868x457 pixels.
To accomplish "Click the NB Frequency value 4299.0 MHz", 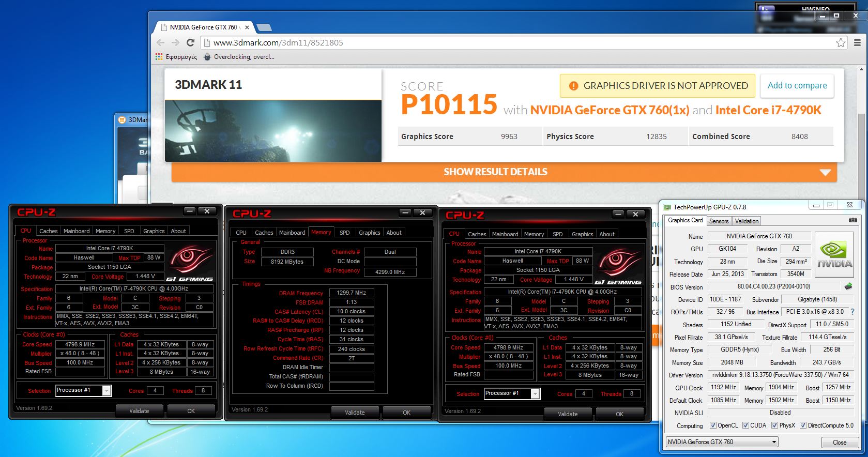I will pyautogui.click(x=390, y=272).
